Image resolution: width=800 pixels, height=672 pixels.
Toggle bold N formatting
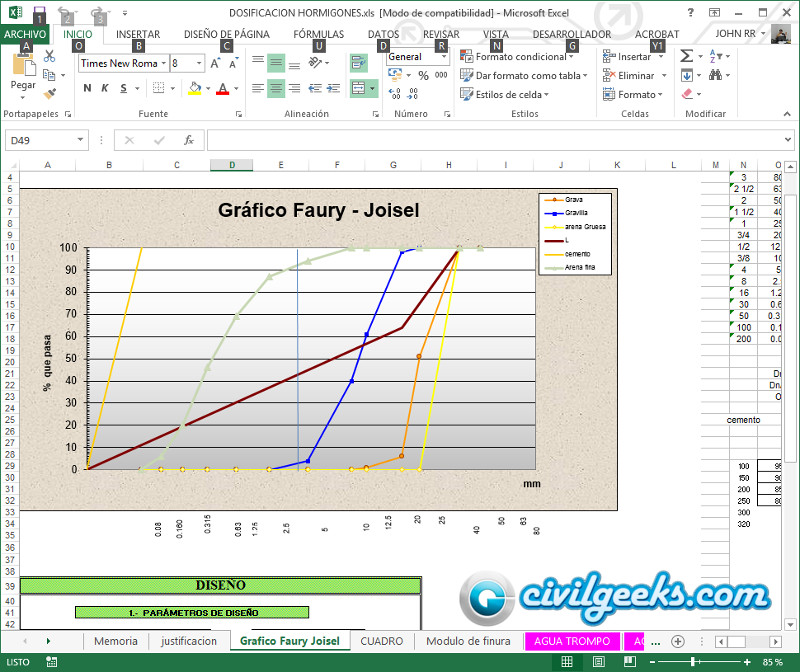87,88
